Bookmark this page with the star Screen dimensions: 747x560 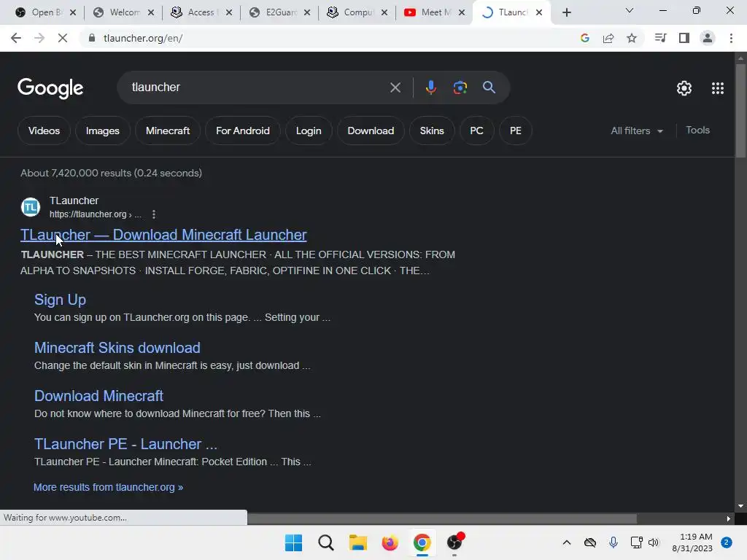[x=632, y=38]
